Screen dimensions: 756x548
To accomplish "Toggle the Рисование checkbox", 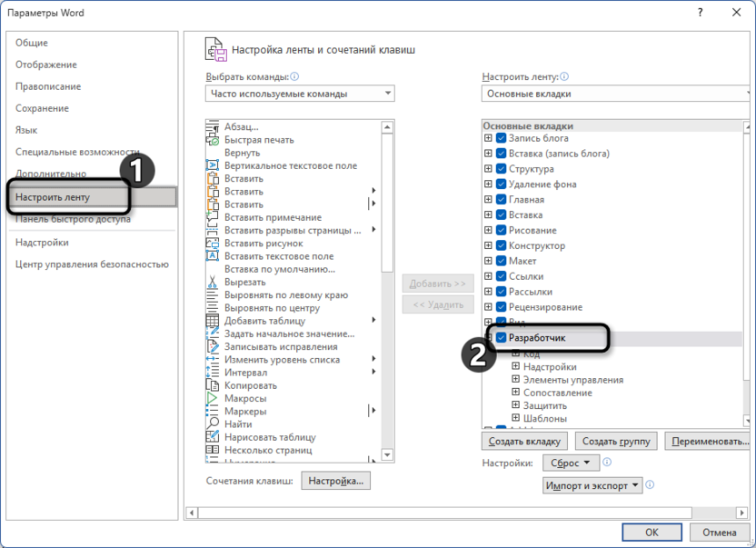I will (x=501, y=231).
